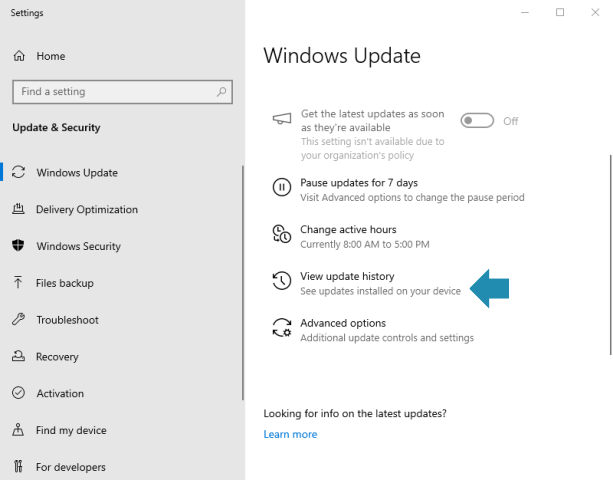Maximize the Settings window
The image size is (613, 480).
[x=560, y=13]
